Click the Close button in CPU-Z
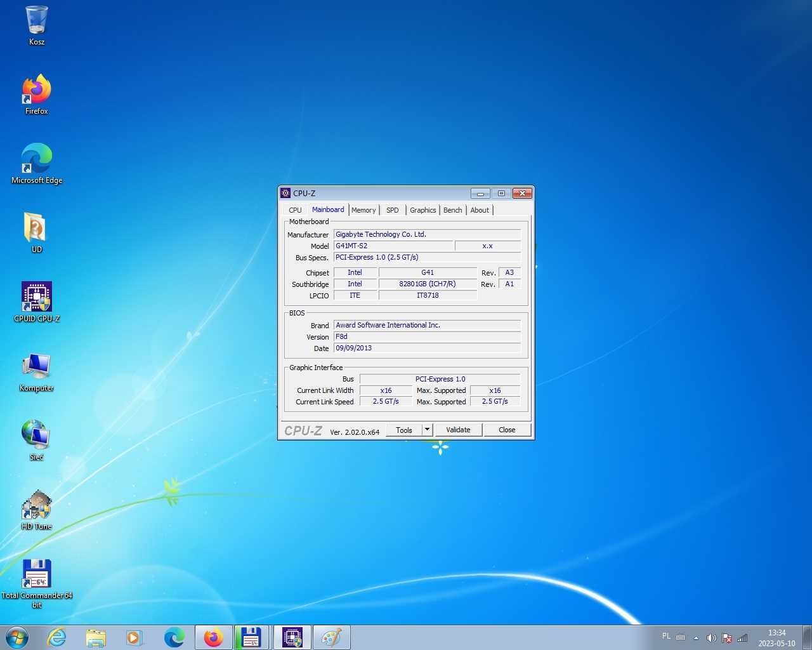The height and width of the screenshot is (650, 812). click(507, 430)
